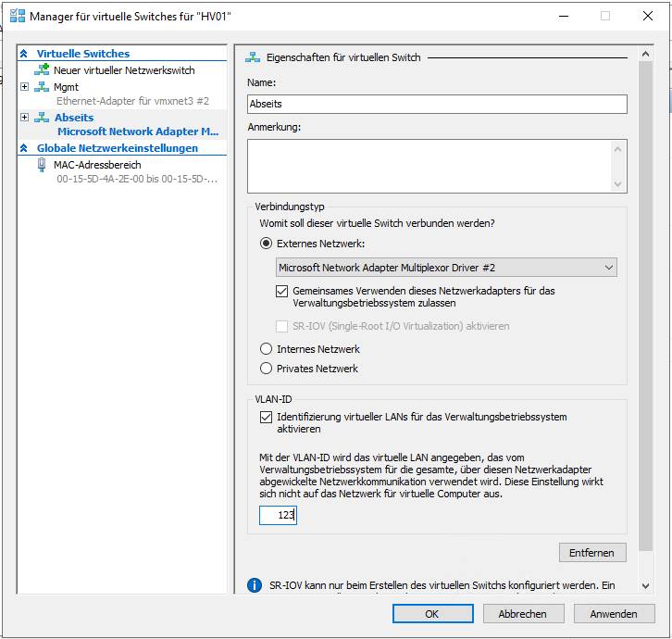Click into the Anmerkung text area
The width and height of the screenshot is (672, 639).
click(x=430, y=166)
